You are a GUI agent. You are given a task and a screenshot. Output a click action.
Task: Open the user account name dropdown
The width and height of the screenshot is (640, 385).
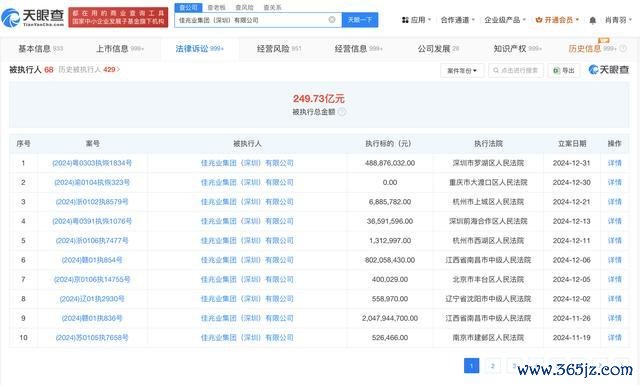click(618, 20)
